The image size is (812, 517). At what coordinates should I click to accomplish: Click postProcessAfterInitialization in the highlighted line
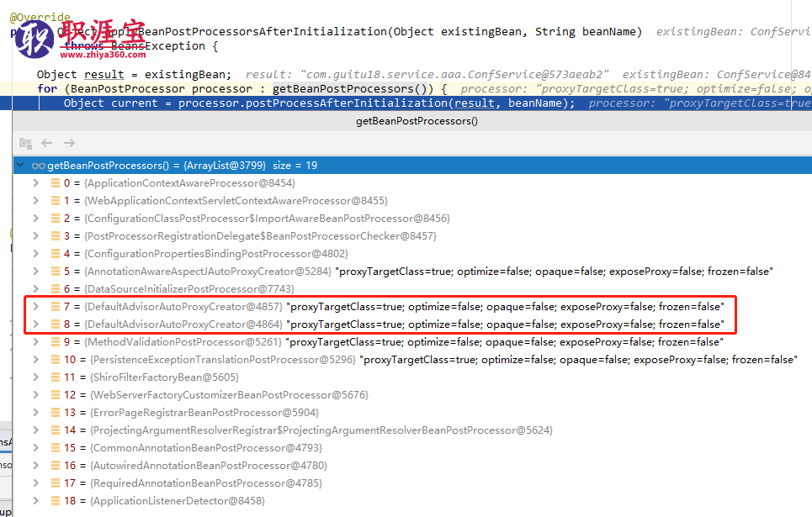347,103
